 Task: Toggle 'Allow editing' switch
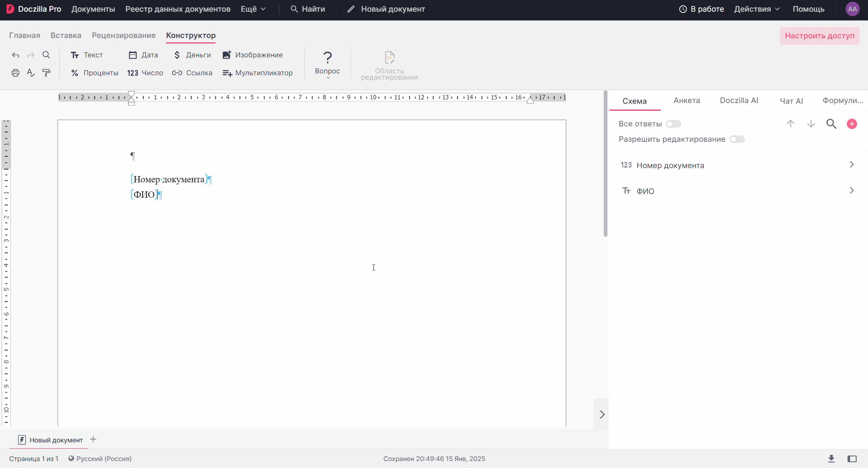coord(737,139)
